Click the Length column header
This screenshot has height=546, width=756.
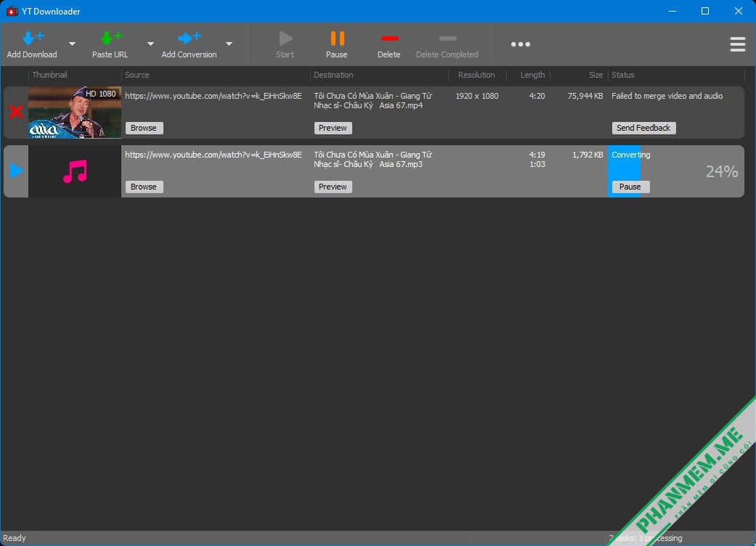click(x=533, y=75)
